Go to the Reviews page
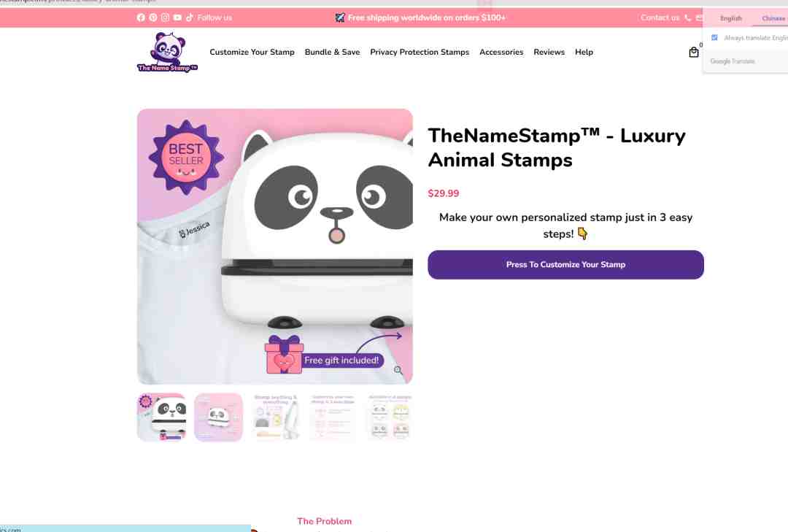Image resolution: width=788 pixels, height=532 pixels. (549, 53)
